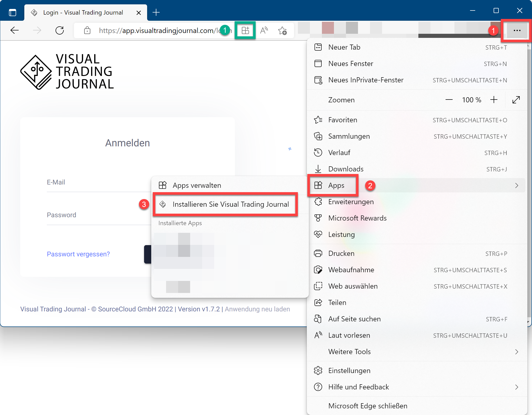Reload the page with the refresh icon
532x415 pixels.
pyautogui.click(x=60, y=30)
